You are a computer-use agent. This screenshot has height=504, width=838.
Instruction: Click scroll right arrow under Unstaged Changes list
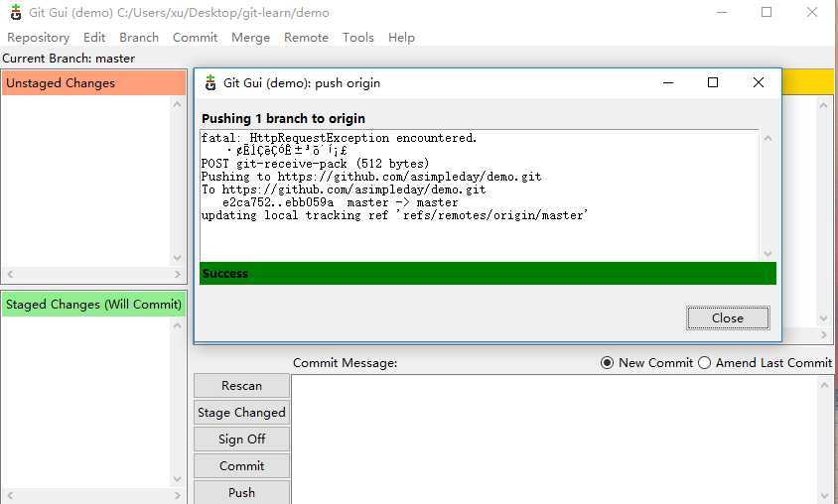tap(178, 274)
